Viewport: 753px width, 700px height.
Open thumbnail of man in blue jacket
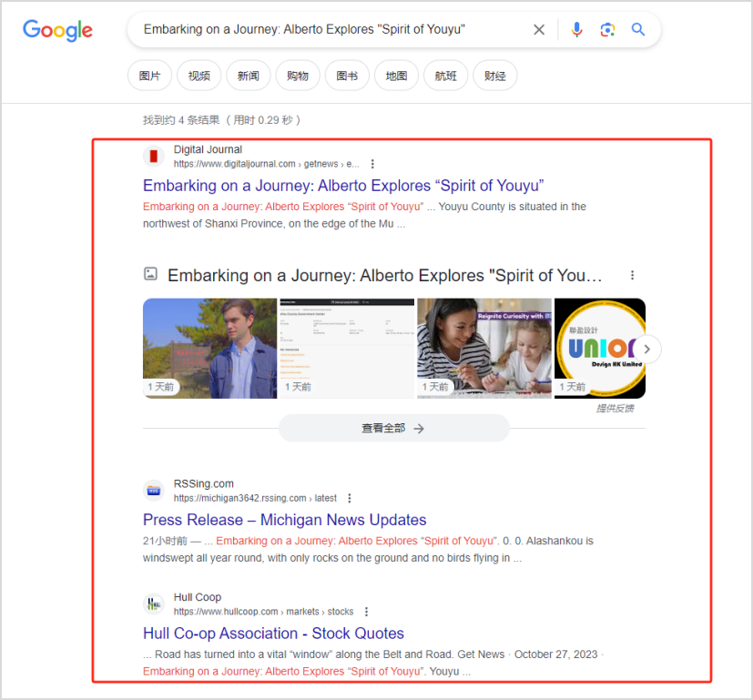[209, 348]
